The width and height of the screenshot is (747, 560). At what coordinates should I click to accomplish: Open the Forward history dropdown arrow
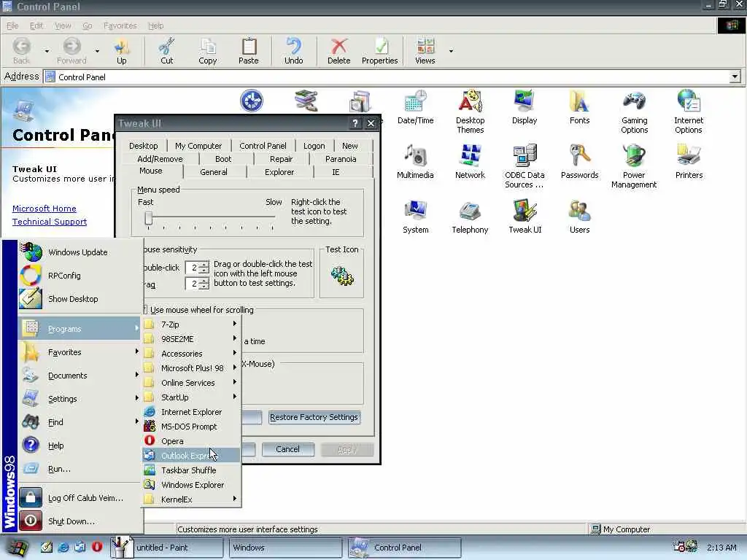tap(97, 51)
